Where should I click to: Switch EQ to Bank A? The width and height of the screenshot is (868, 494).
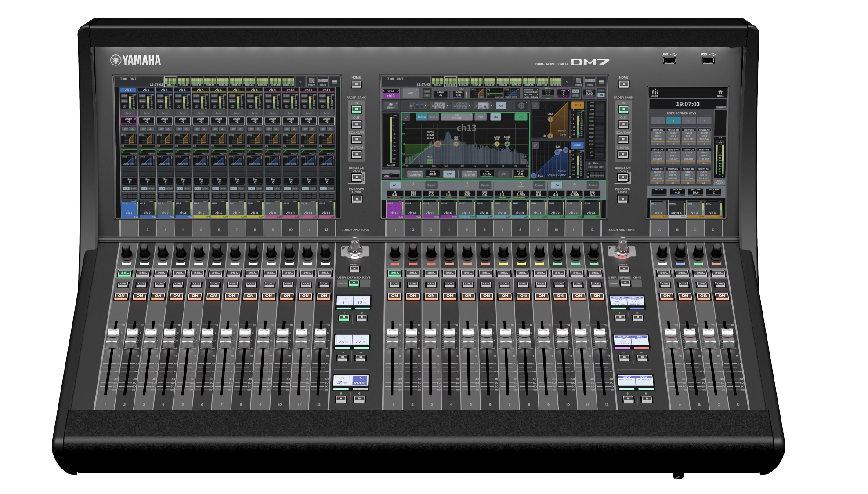click(422, 117)
